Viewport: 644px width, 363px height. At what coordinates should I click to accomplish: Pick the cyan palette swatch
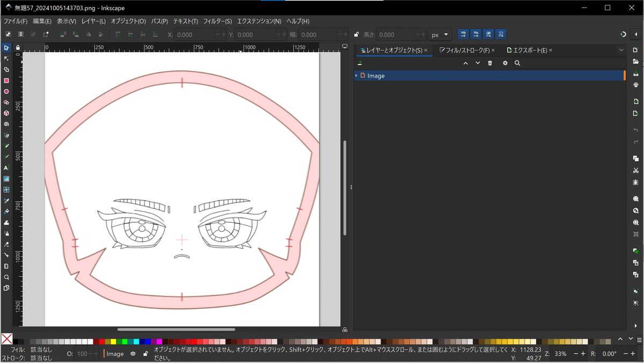point(136,342)
